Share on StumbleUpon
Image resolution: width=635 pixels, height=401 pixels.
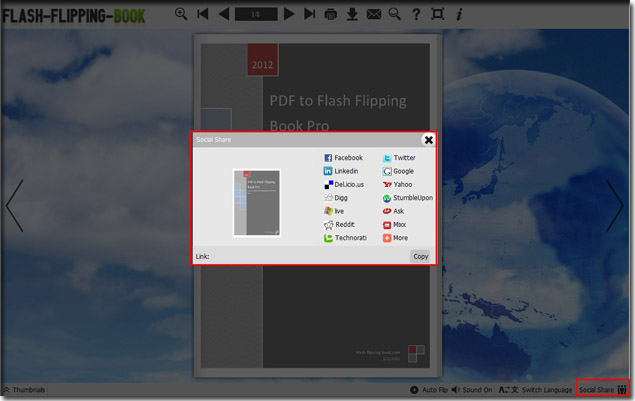pos(407,198)
